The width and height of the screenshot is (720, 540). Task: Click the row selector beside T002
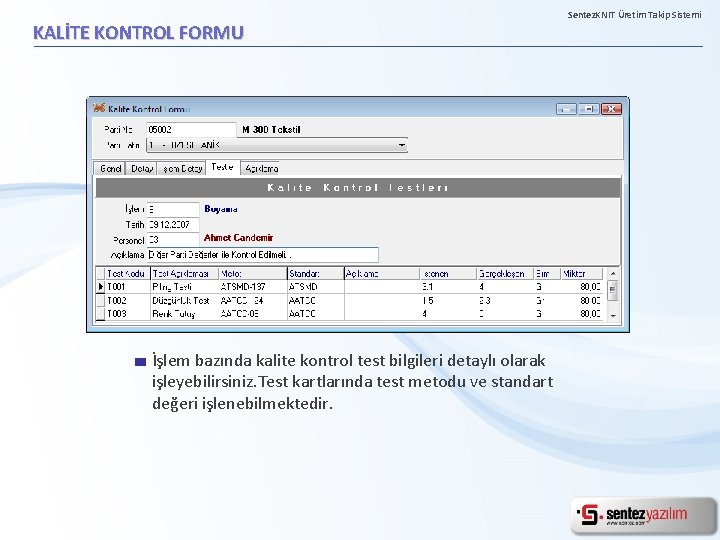pyautogui.click(x=101, y=301)
